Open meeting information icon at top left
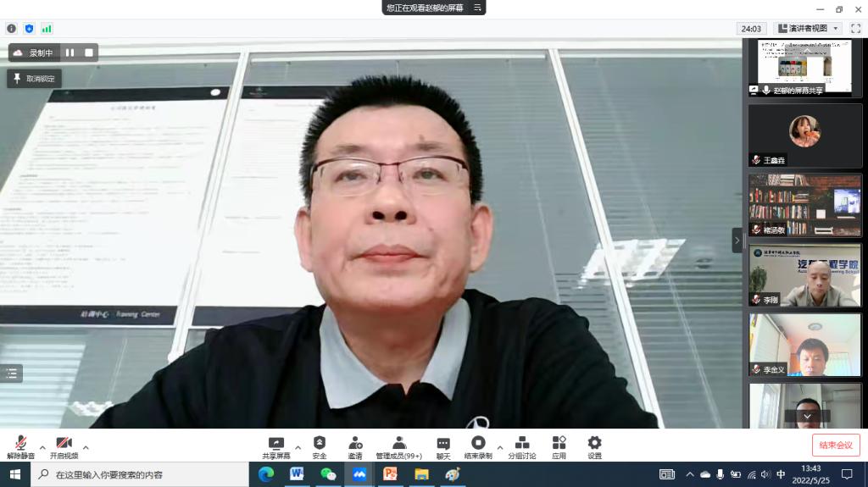This screenshot has width=868, height=487. [x=12, y=28]
